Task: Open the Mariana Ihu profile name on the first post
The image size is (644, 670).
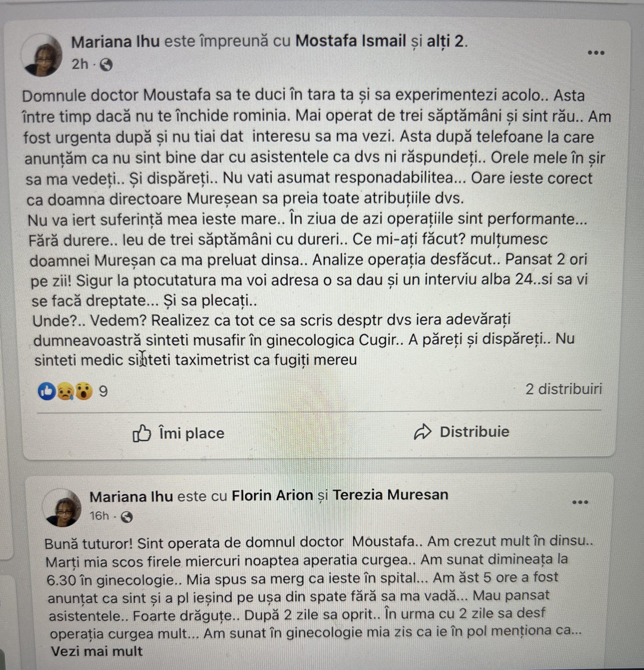Action: [x=115, y=42]
